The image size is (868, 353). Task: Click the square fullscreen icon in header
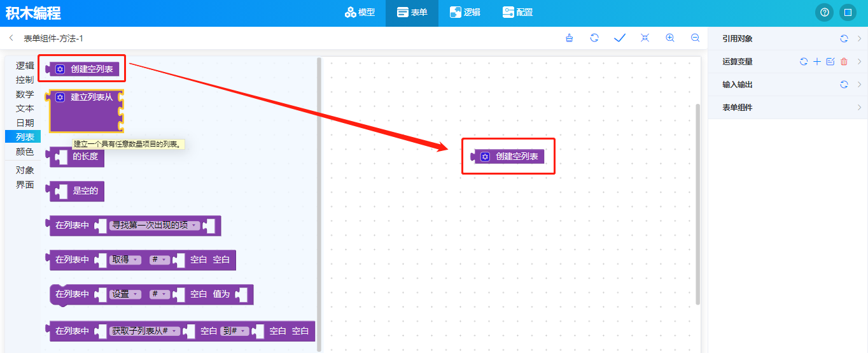(848, 13)
